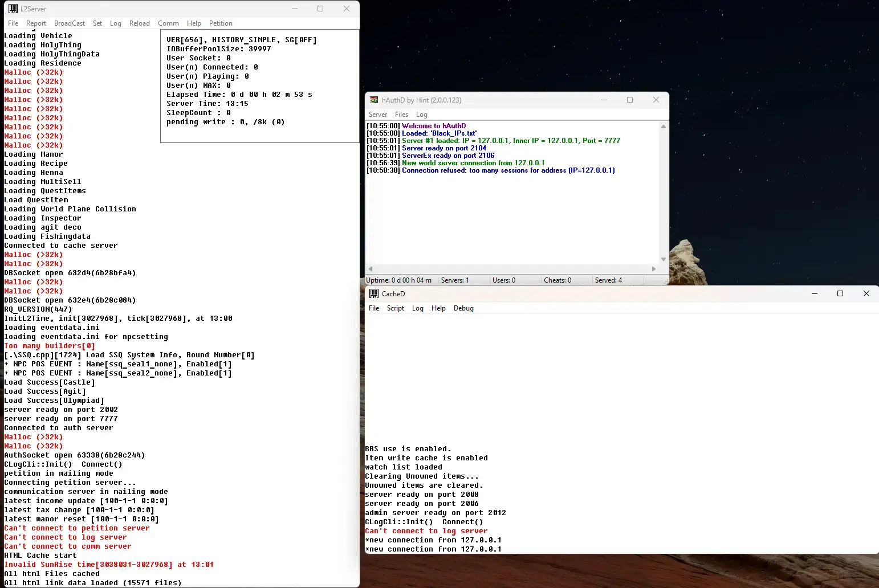The image size is (879, 588).
Task: Open Report menu in L2Server
Action: tap(36, 23)
